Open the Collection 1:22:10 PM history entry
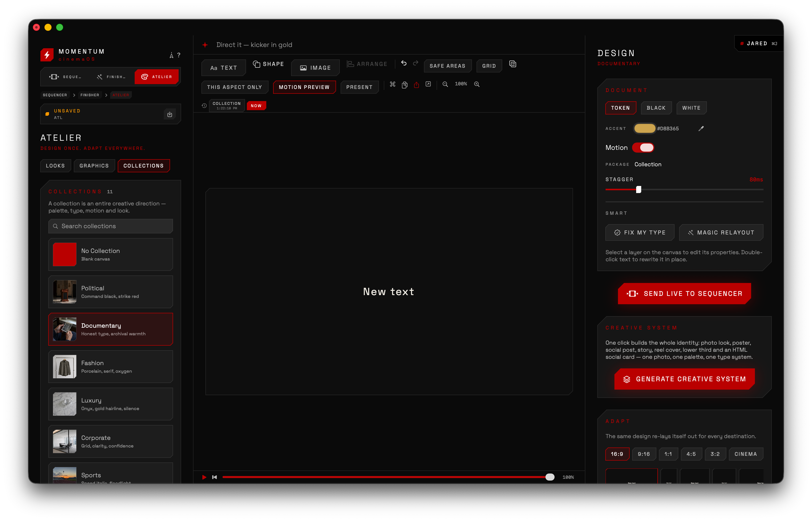Viewport: 812px width, 521px height. [x=227, y=106]
